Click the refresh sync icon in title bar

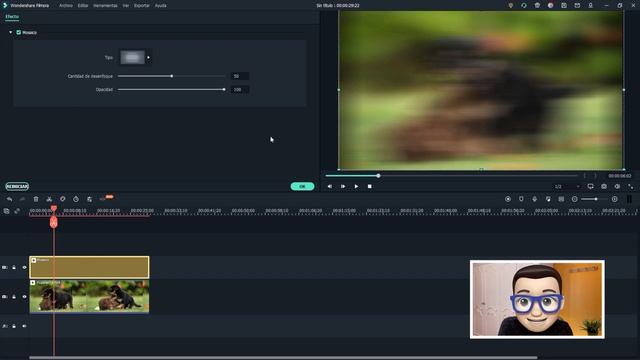[524, 6]
